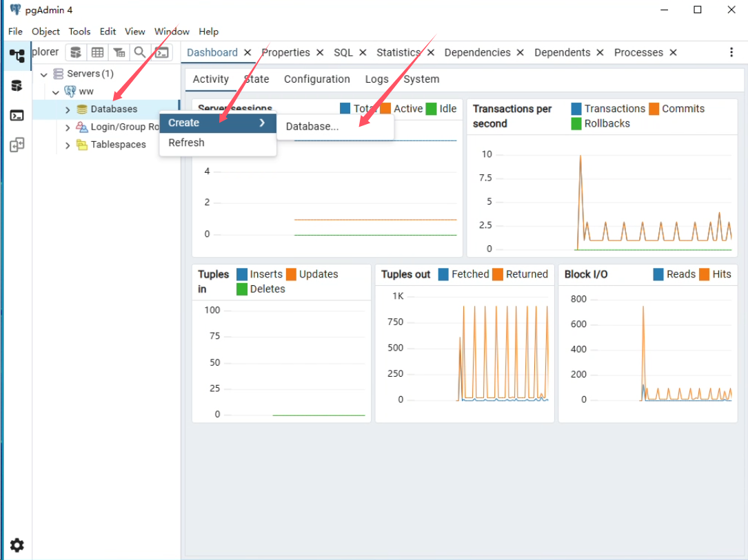Screen dimensions: 748x560
Task: Switch to the Dependencies tab
Action: [478, 52]
